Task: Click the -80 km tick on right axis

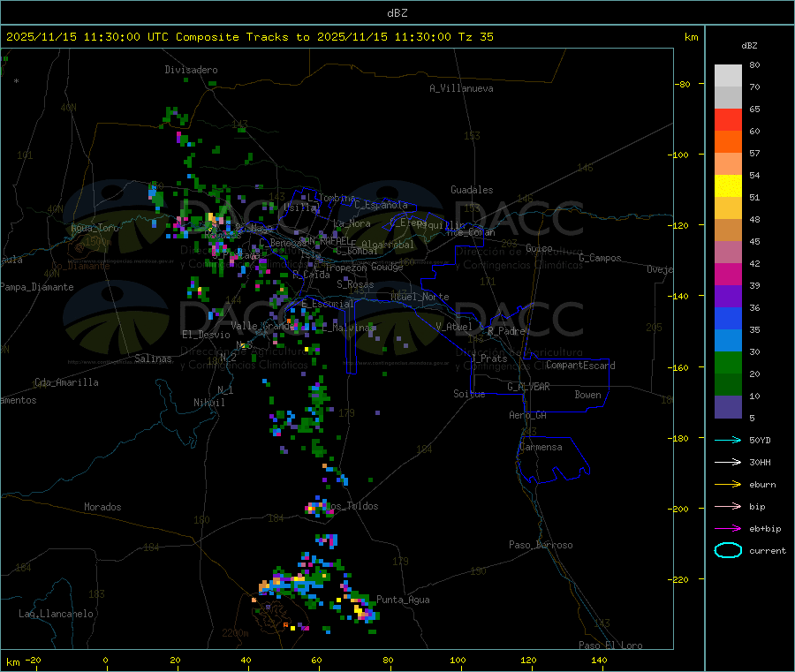Action: pyautogui.click(x=682, y=84)
